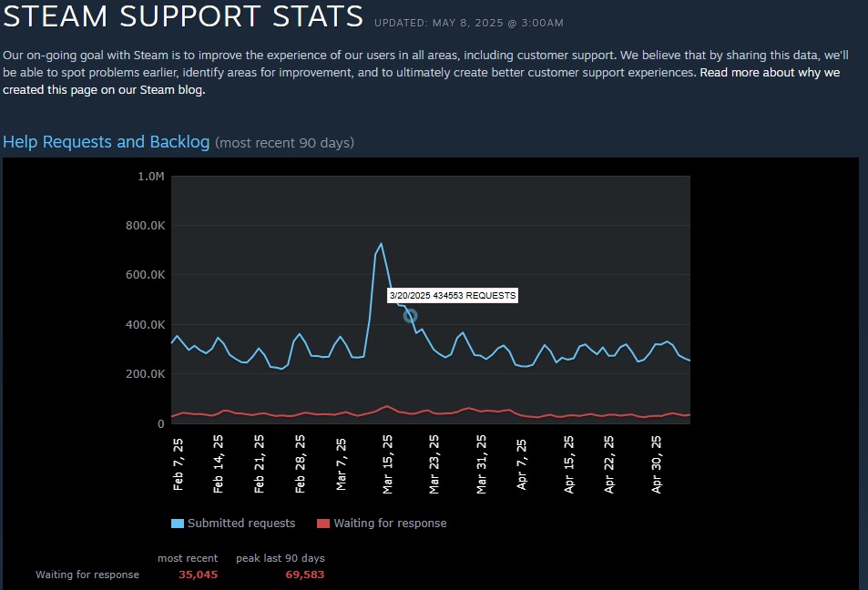Image resolution: width=868 pixels, height=590 pixels.
Task: Click the Submitted requests legend label
Action: click(241, 523)
